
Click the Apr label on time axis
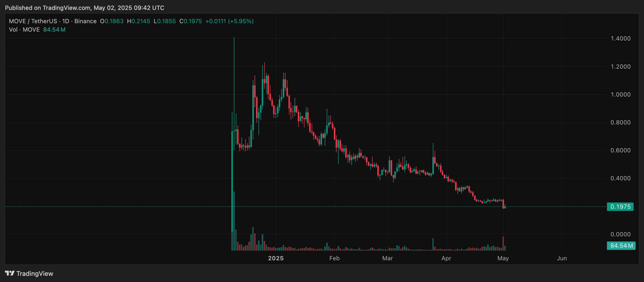point(446,258)
